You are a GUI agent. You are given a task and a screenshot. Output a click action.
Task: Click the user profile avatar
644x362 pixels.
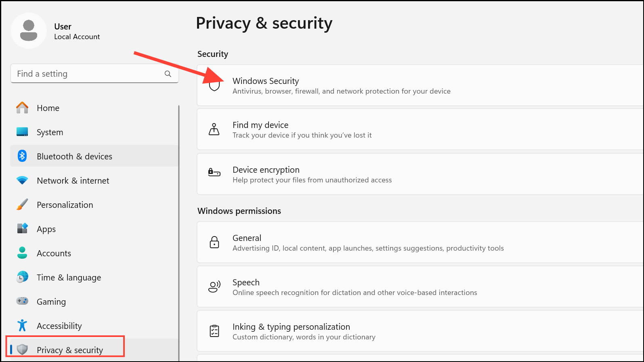click(x=29, y=31)
